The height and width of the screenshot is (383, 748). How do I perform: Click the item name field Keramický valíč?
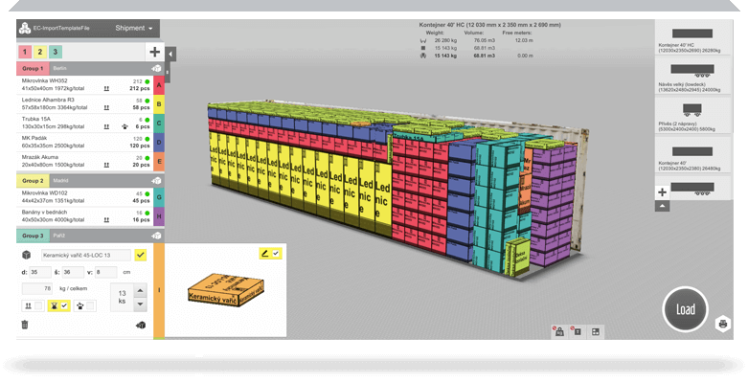point(86,255)
